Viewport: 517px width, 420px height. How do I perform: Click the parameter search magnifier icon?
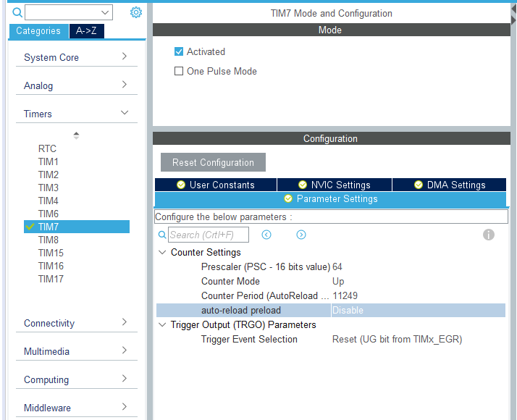tap(162, 235)
